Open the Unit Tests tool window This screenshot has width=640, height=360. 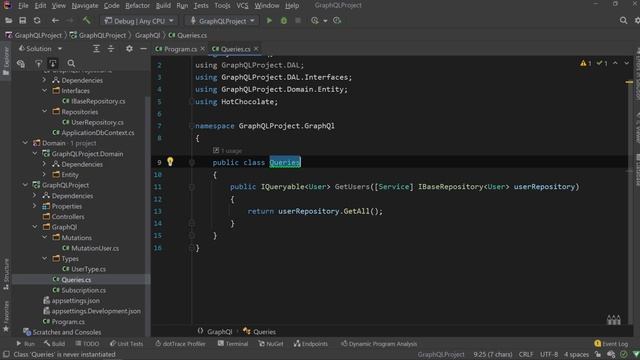pyautogui.click(x=126, y=344)
